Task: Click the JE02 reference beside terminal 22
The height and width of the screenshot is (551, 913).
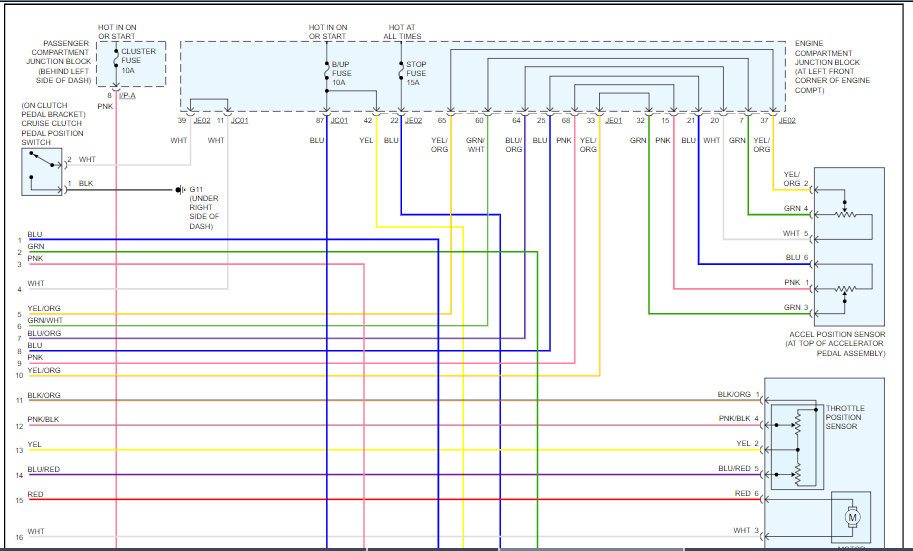Action: pyautogui.click(x=413, y=121)
